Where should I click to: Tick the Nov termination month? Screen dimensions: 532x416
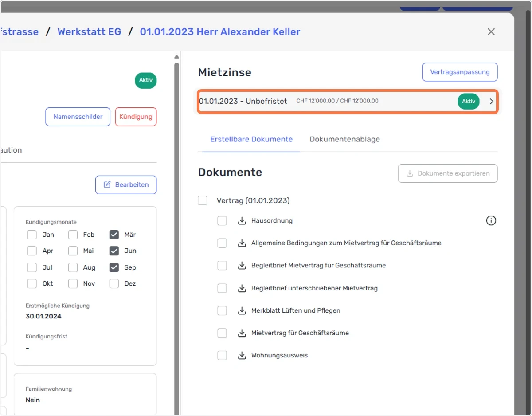coord(73,284)
